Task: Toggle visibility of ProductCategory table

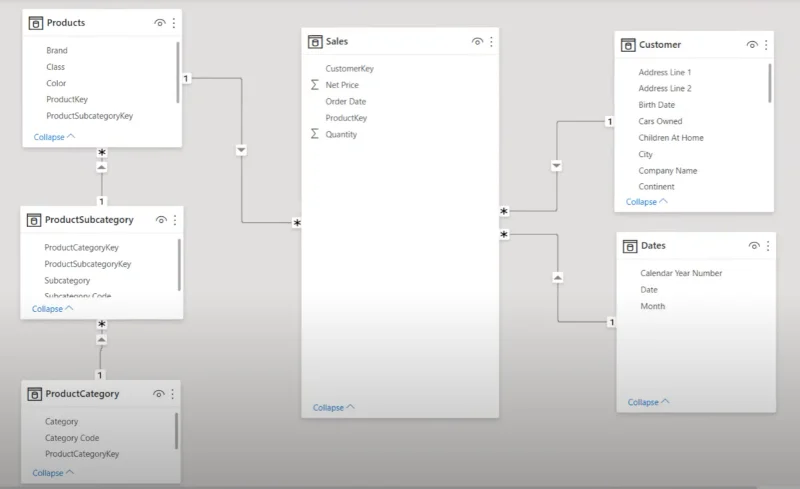Action: 159,394
